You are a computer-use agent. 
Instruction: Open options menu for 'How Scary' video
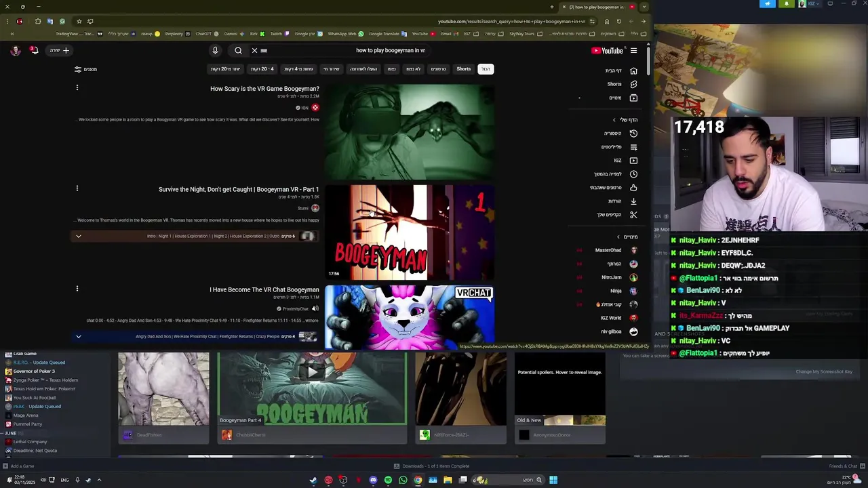tap(77, 87)
